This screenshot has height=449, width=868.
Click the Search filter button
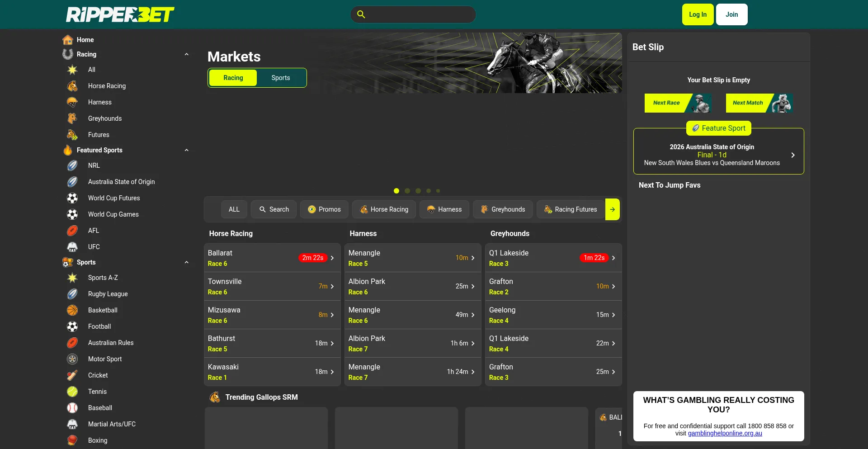coord(274,209)
